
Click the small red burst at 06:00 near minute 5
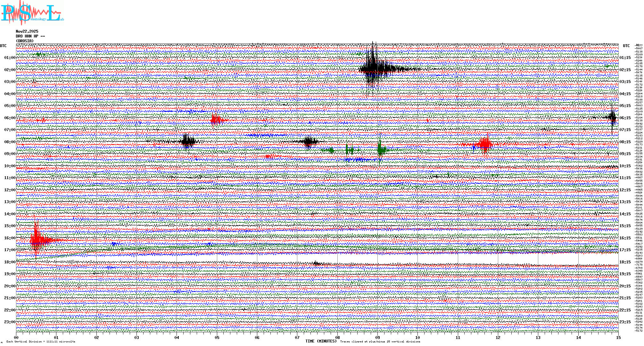point(216,120)
